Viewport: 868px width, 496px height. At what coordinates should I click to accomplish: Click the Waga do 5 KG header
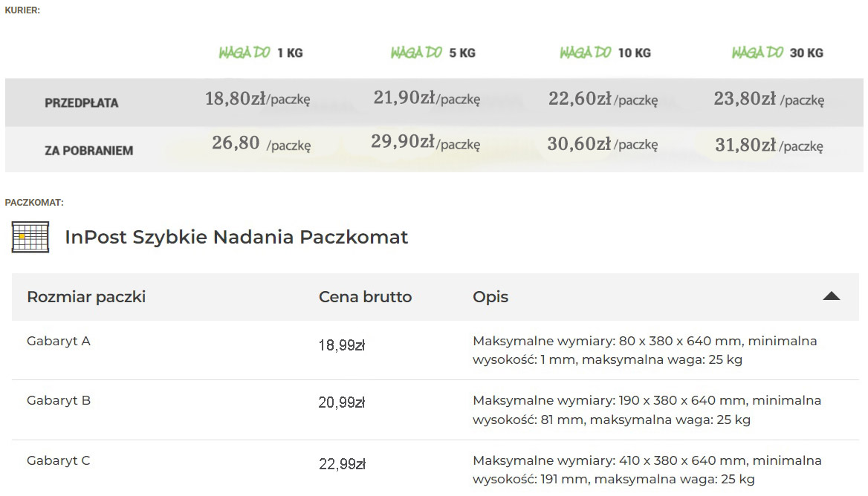[433, 53]
